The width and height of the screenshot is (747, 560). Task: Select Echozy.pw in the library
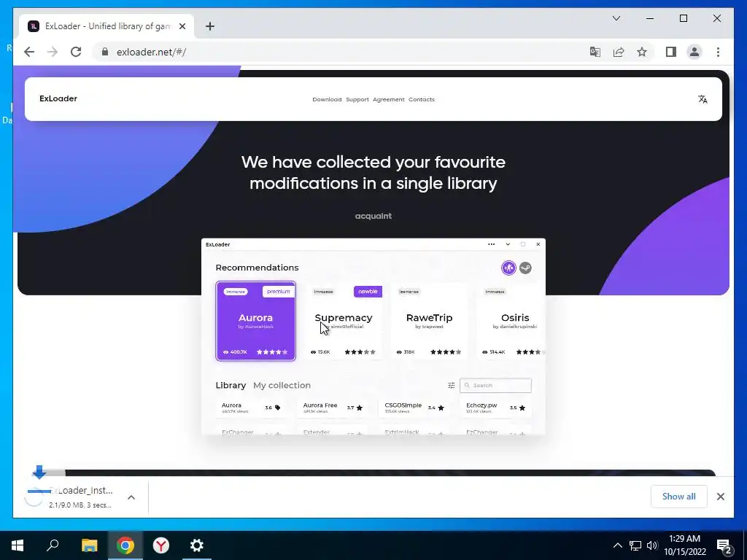click(495, 408)
